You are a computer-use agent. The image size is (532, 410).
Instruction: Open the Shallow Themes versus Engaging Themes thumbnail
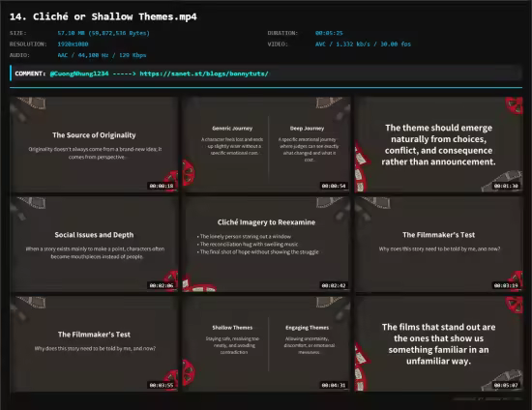point(266,344)
